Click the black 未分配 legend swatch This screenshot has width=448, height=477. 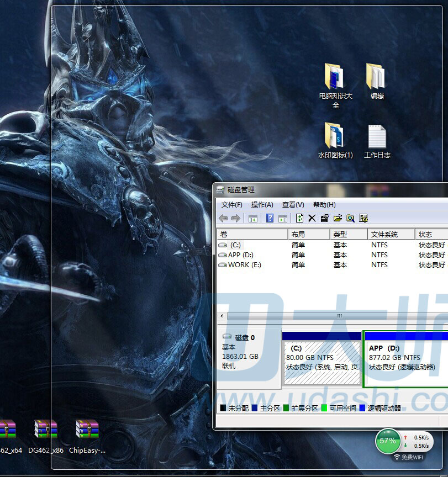pos(223,408)
